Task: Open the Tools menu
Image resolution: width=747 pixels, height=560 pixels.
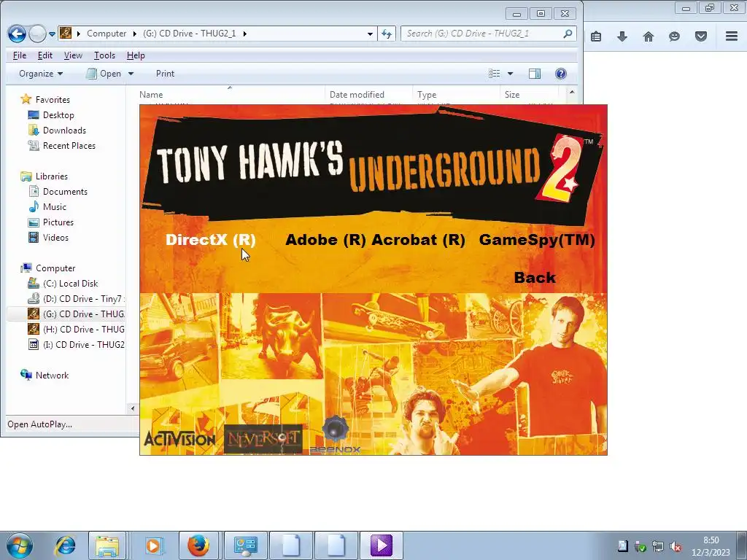Action: pos(104,55)
